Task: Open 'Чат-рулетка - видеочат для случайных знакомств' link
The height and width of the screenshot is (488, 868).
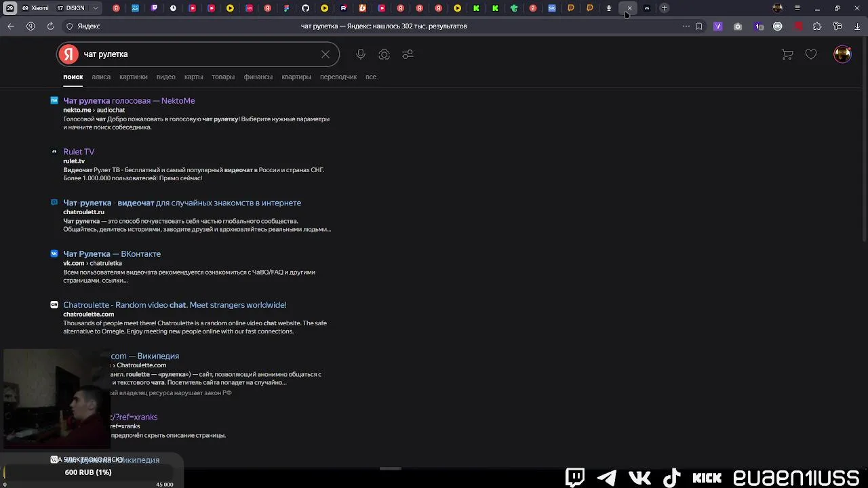Action: tap(182, 203)
